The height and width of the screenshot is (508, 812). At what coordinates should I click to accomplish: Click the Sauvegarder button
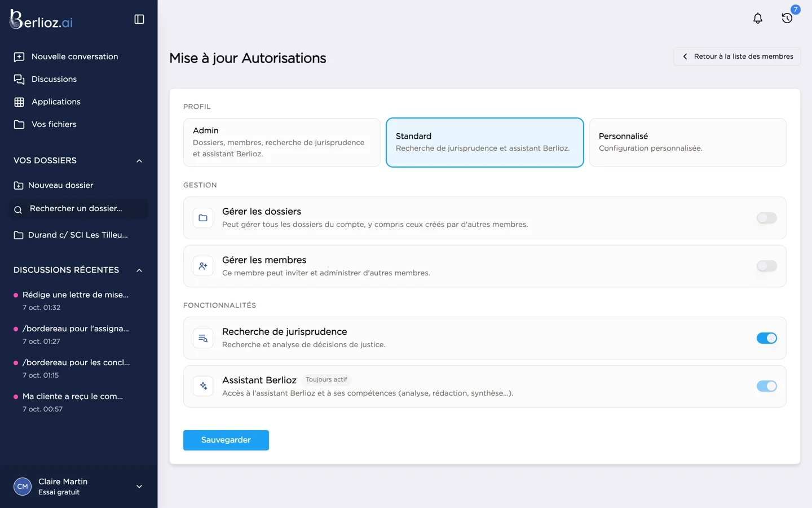click(x=226, y=440)
